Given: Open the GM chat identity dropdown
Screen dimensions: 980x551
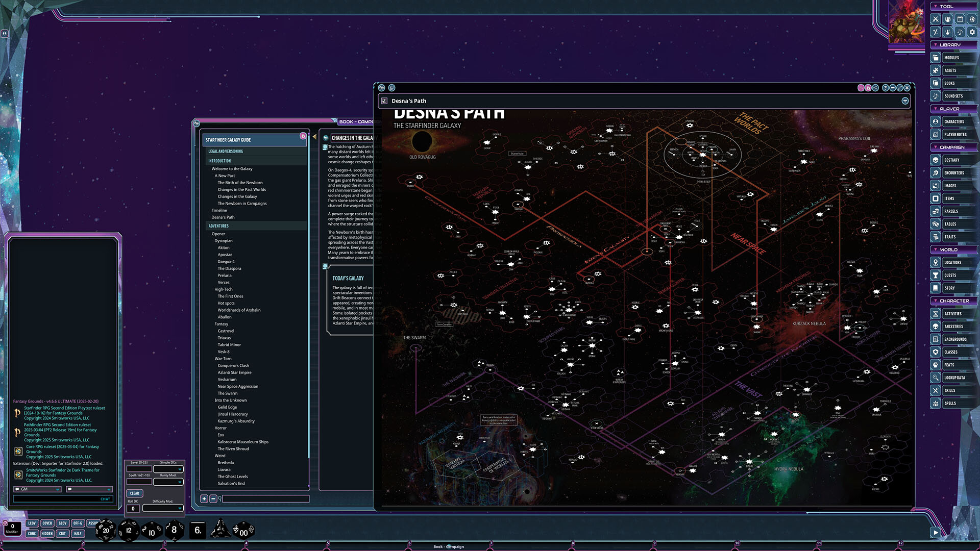Looking at the screenshot, I should [x=37, y=489].
